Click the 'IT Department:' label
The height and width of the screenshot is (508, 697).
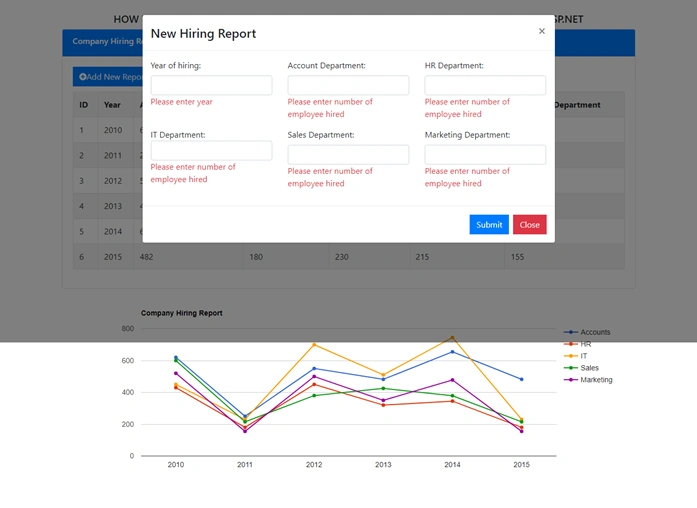tap(178, 135)
